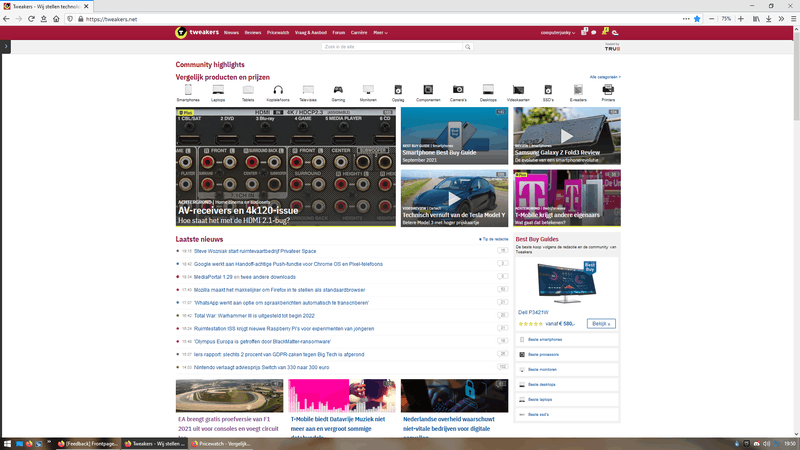This screenshot has width=800, height=450.
Task: Open Beste laptops guide link
Action: 540,399
